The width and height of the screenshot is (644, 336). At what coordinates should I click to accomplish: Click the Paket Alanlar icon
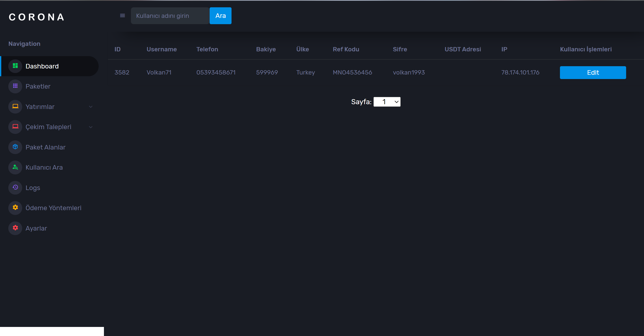click(x=15, y=147)
